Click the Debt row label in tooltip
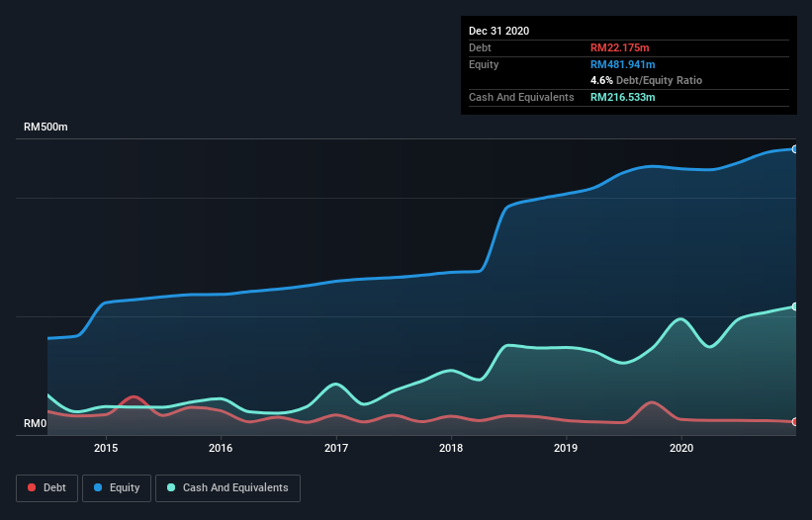This screenshot has height=520, width=812. pyautogui.click(x=480, y=47)
